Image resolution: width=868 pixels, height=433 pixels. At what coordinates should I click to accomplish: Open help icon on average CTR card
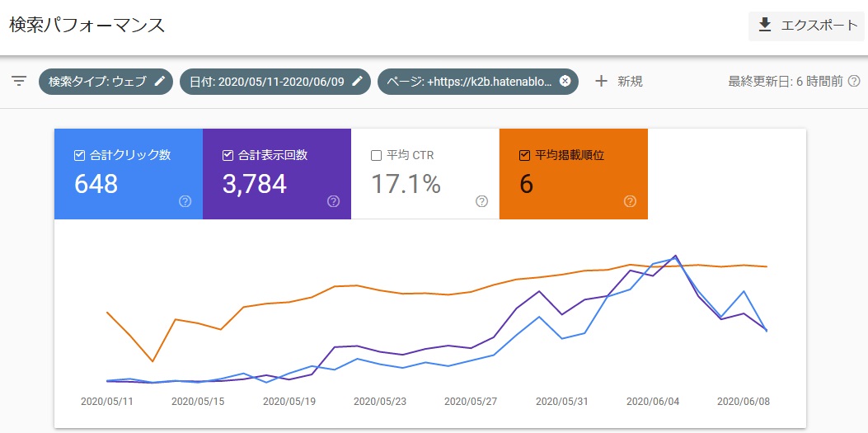coord(481,201)
